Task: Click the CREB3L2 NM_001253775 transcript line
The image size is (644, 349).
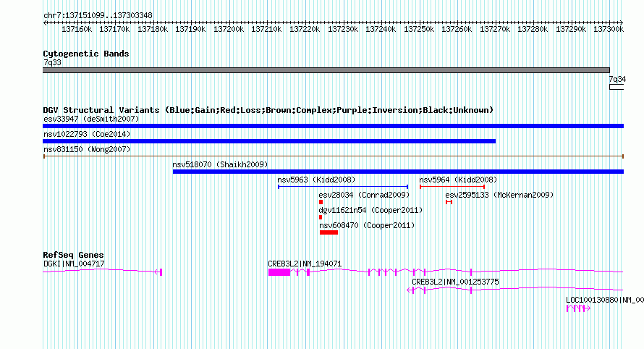Action: [x=515, y=290]
